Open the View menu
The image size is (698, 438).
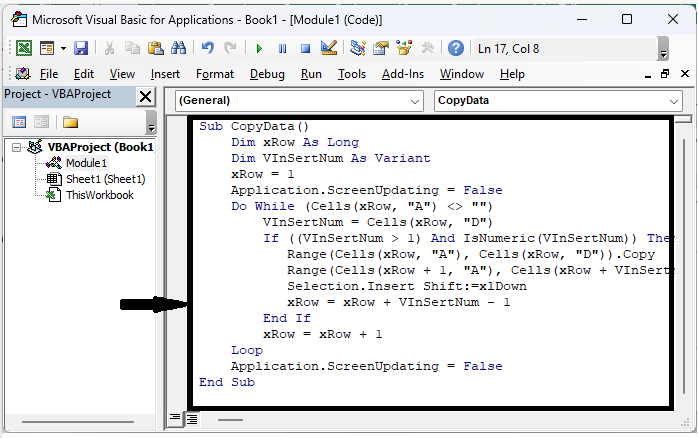[122, 74]
